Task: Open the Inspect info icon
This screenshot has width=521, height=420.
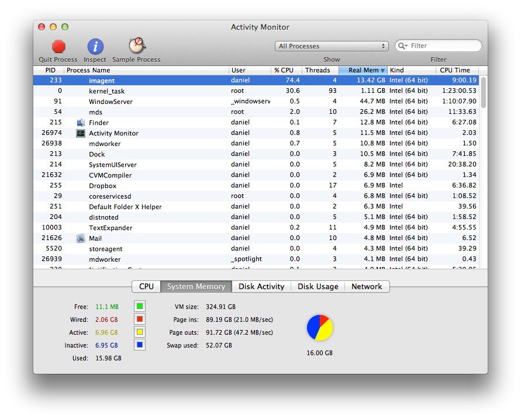Action: 95,47
